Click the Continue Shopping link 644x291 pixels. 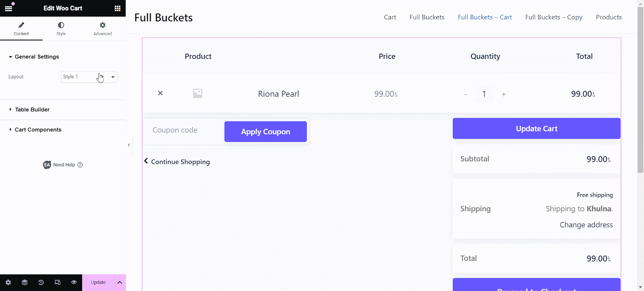point(180,162)
